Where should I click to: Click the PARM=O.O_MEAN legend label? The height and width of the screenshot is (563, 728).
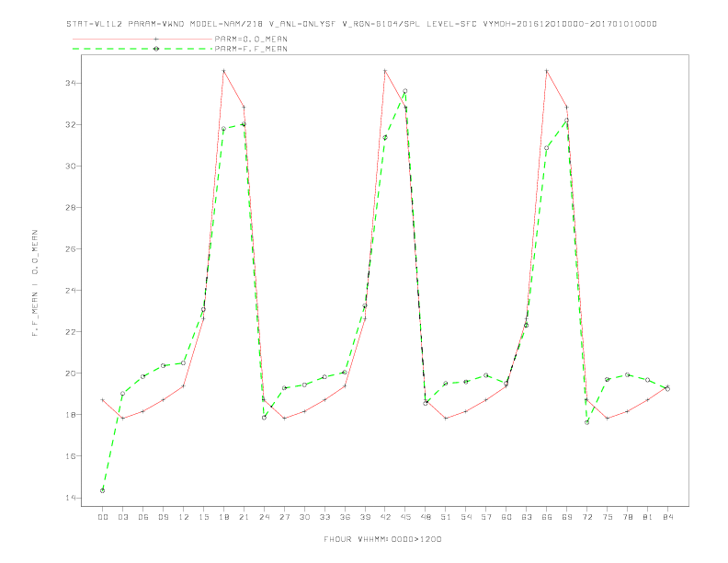click(x=251, y=39)
